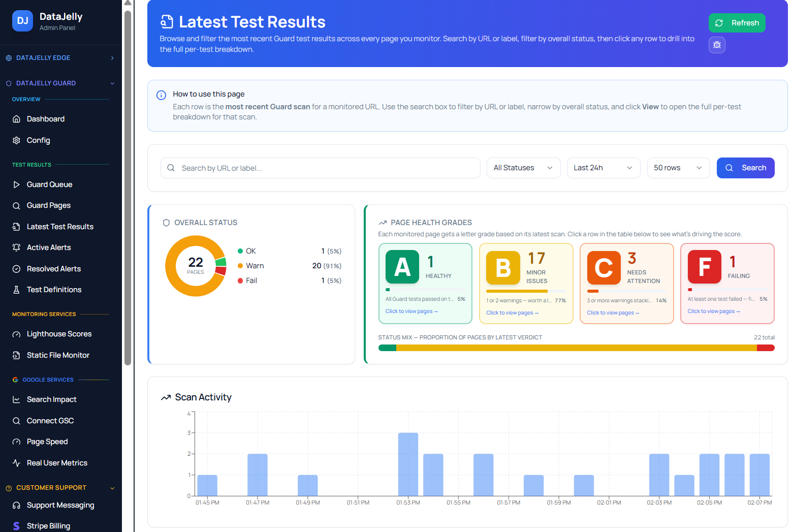Click the Google G icon in sidebar
Screen dimensions: 792x532
click(x=15, y=380)
